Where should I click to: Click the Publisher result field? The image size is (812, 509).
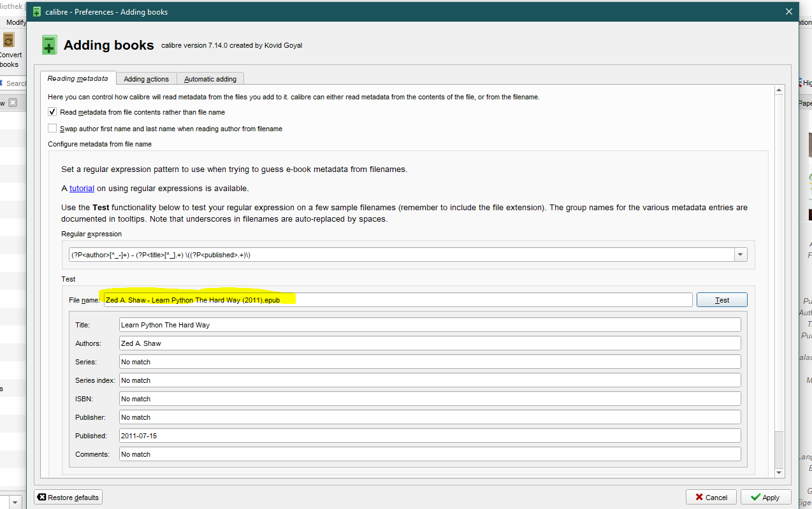(x=430, y=417)
